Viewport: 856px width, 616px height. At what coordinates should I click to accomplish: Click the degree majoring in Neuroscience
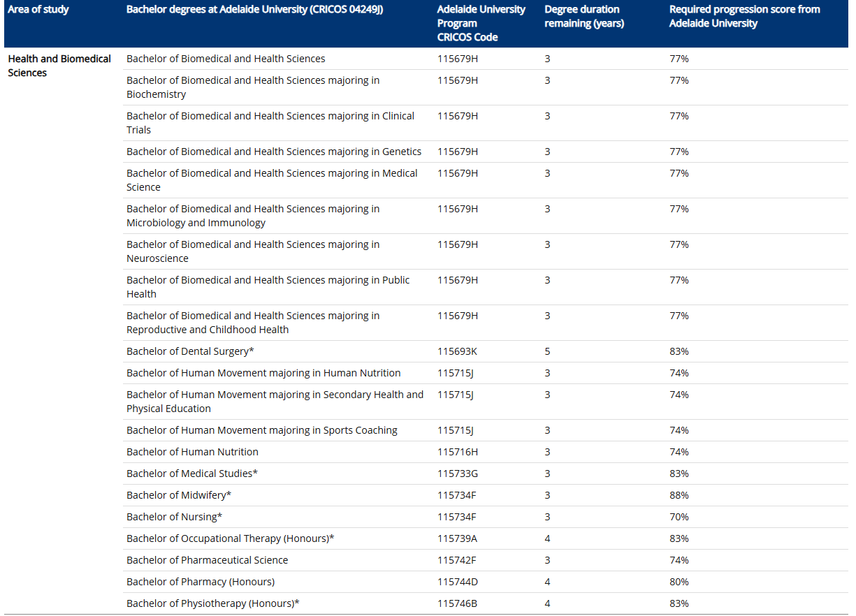point(253,251)
